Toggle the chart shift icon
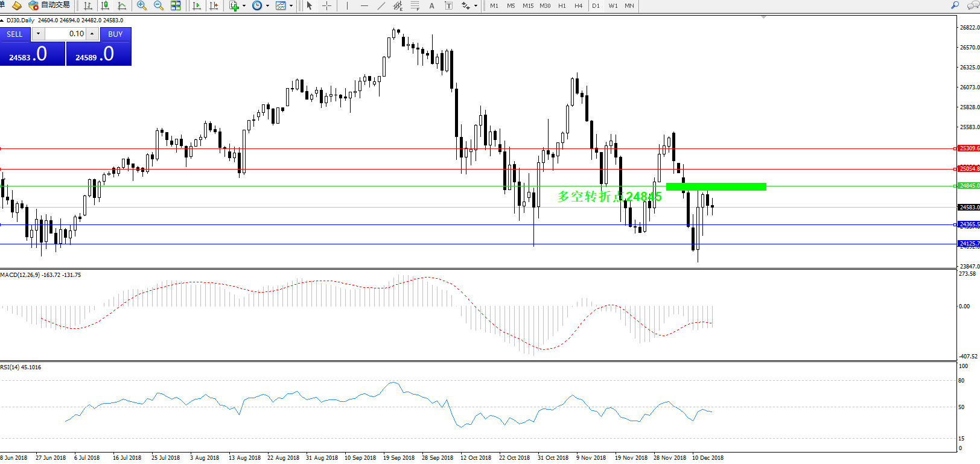The width and height of the screenshot is (980, 464). tap(214, 5)
